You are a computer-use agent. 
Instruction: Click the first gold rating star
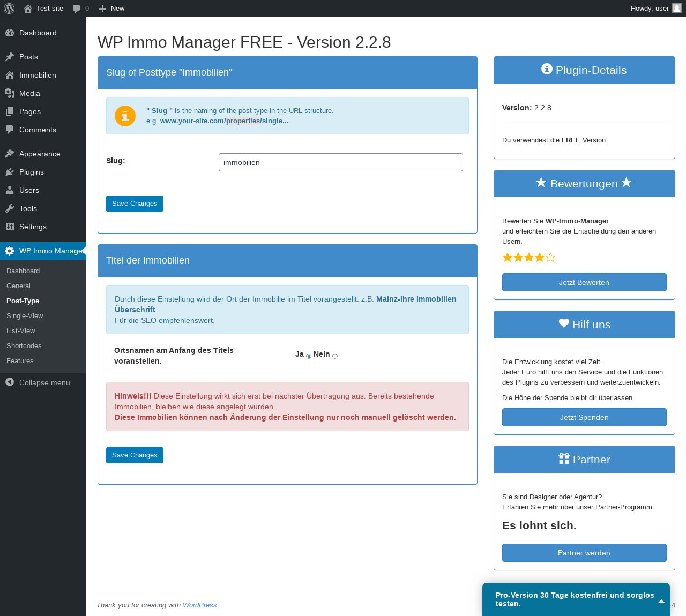coord(508,258)
